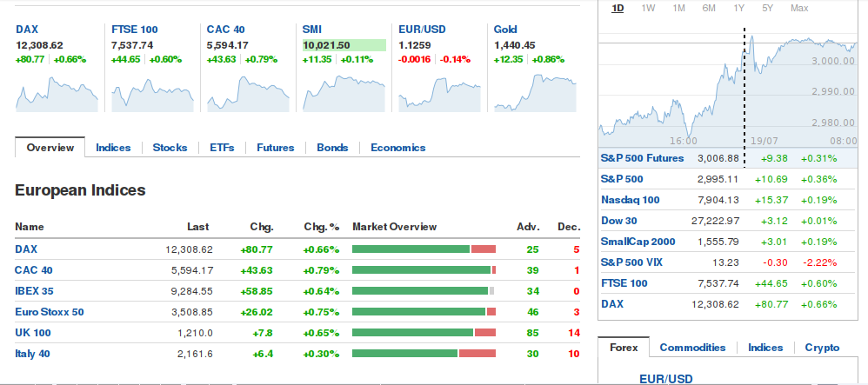View the EUR/USD mini sparkline chart
Screen dimensions: 868x385
[x=439, y=94]
